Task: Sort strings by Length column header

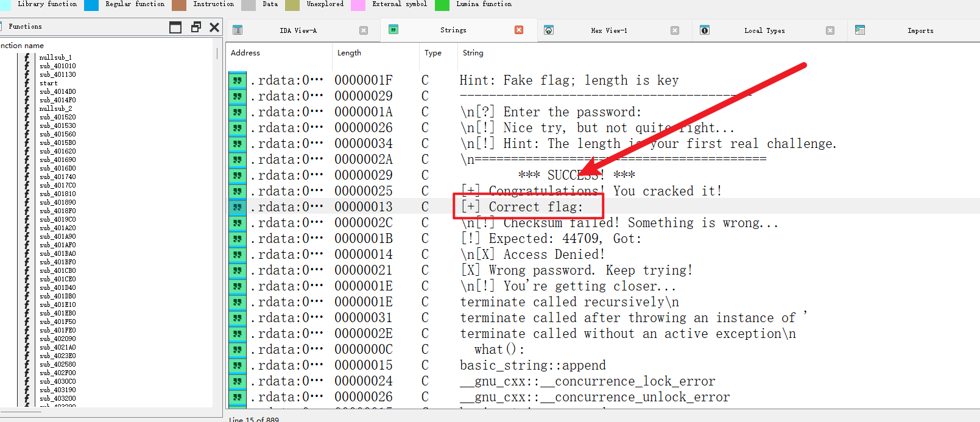Action: click(x=349, y=53)
